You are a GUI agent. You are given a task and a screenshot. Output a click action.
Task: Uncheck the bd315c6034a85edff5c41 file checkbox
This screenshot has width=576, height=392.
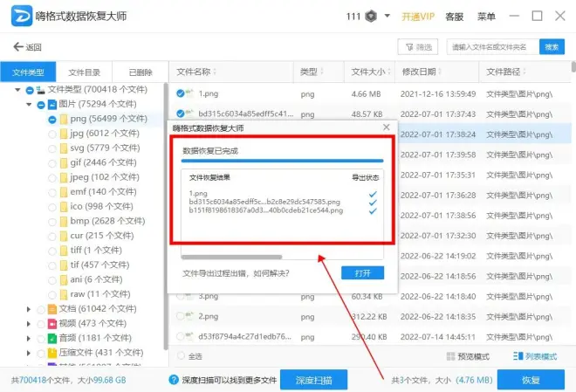pyautogui.click(x=180, y=113)
